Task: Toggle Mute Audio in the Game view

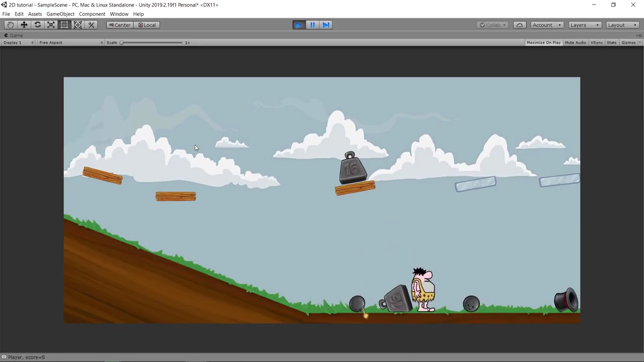Action: pyautogui.click(x=576, y=42)
